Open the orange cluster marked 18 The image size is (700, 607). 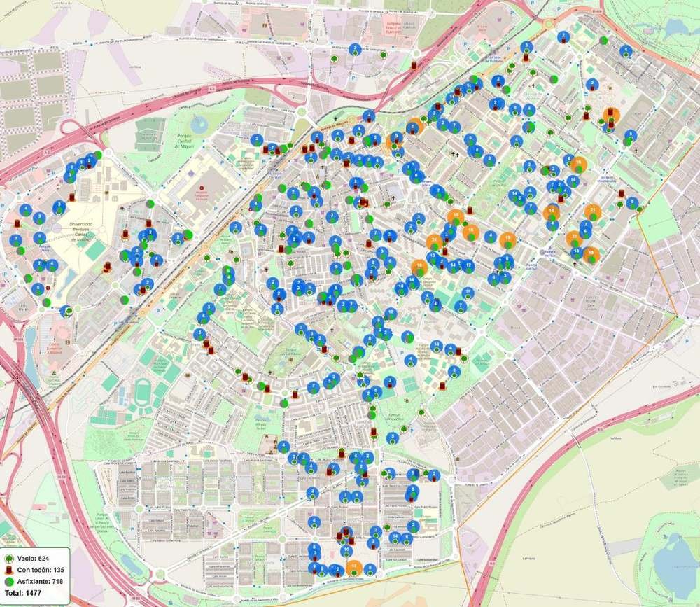point(591,255)
